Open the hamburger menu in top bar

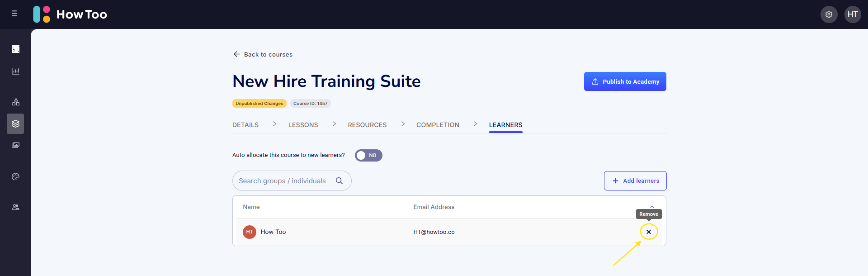point(14,14)
